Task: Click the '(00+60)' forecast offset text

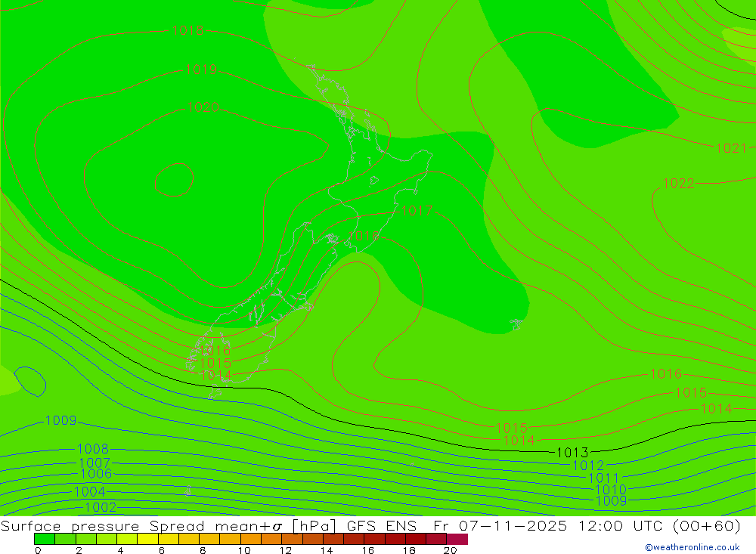Action: tap(706, 525)
